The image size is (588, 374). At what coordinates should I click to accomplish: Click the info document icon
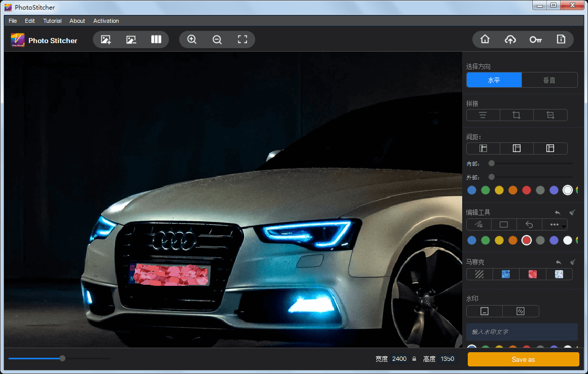point(561,40)
